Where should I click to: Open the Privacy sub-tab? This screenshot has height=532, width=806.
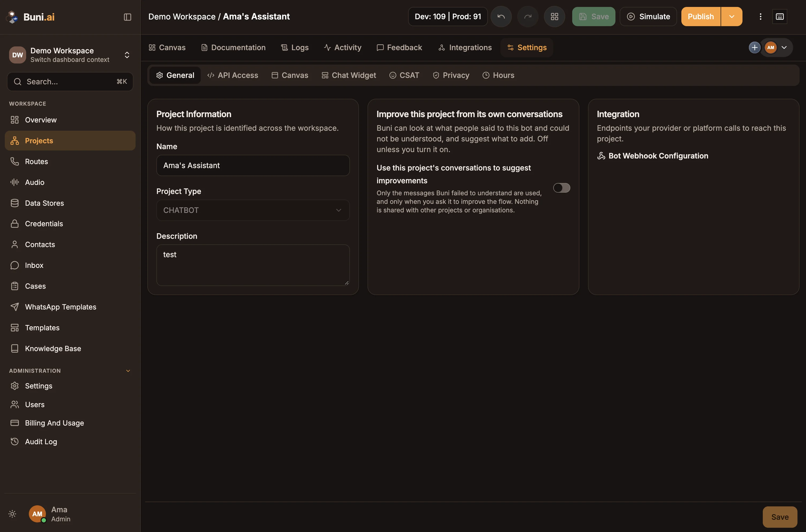click(x=451, y=75)
